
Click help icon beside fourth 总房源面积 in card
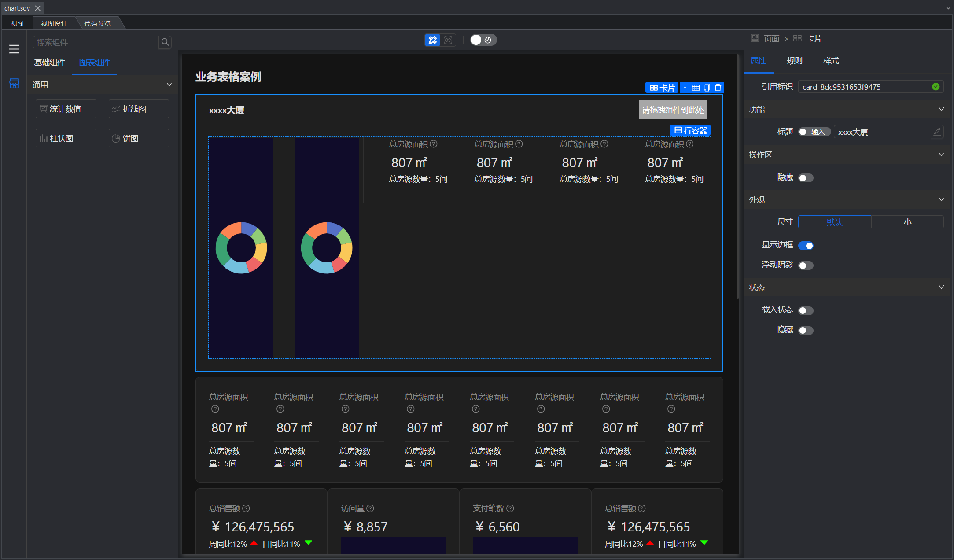[x=690, y=144]
